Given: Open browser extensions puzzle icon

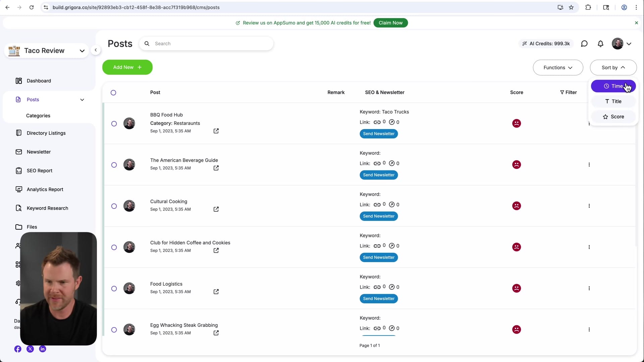Looking at the screenshot, I should [x=588, y=7].
